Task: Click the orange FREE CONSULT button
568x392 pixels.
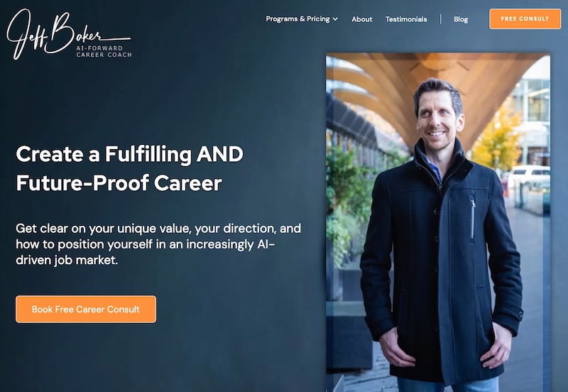Action: 525,19
